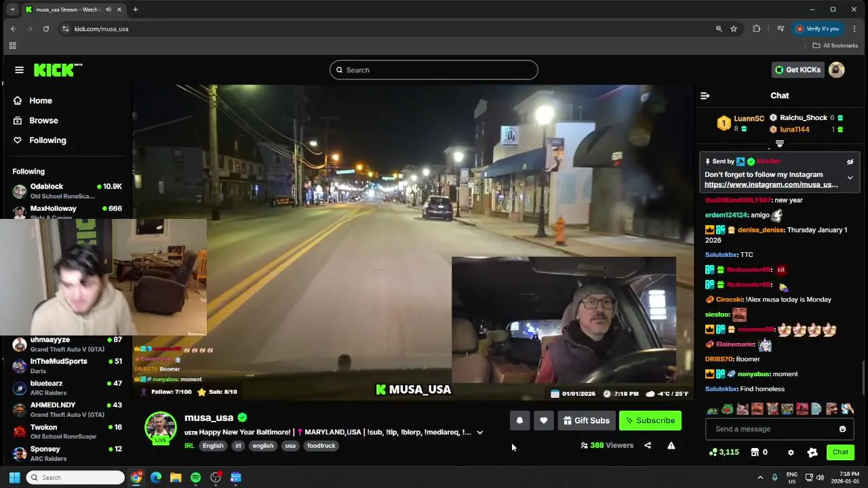Viewport: 868px width, 488px height.
Task: Open the Instagram link in pinned message
Action: pyautogui.click(x=771, y=184)
